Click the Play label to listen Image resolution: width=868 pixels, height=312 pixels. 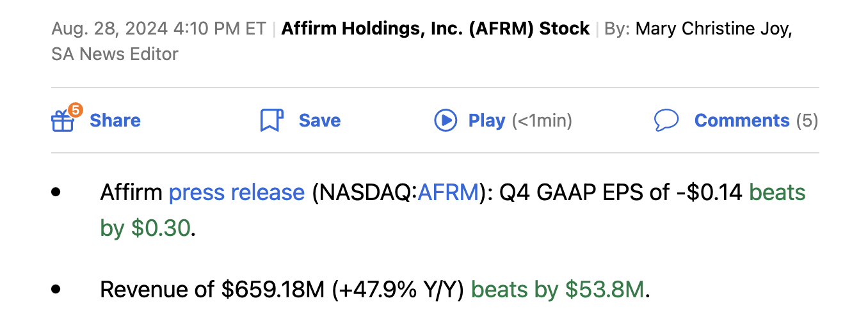(486, 120)
